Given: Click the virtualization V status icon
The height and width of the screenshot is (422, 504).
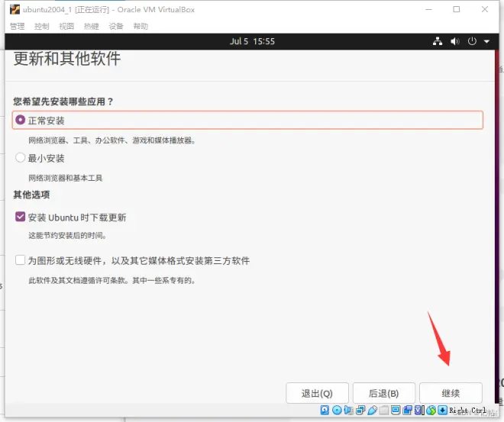Looking at the screenshot, I should click(x=419, y=410).
